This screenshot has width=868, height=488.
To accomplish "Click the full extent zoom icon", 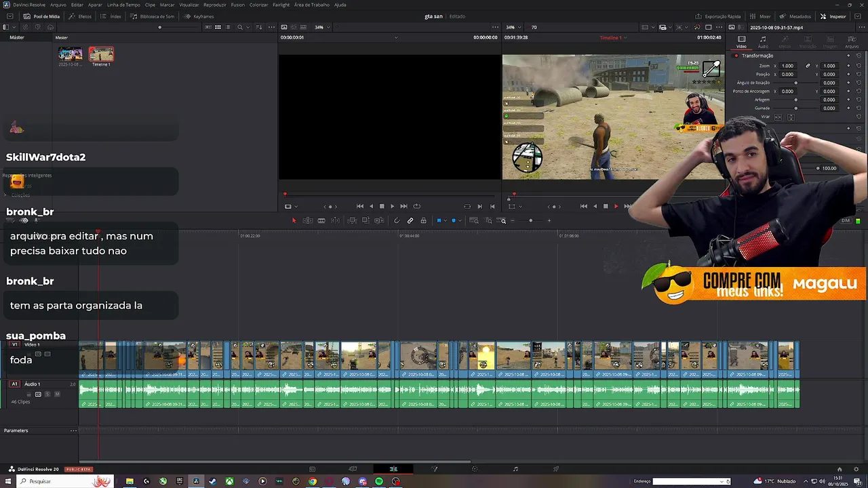I will 474,220.
